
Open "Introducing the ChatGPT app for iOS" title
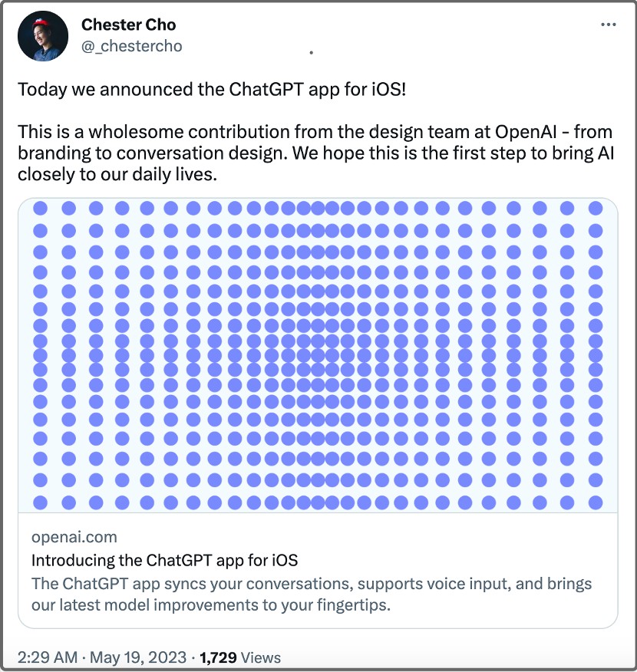coord(164,558)
